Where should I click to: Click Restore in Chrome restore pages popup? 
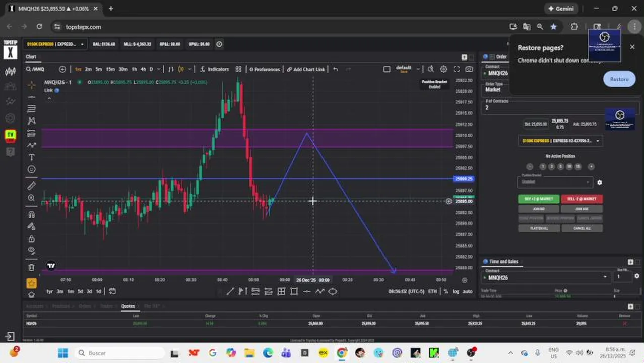tap(619, 79)
